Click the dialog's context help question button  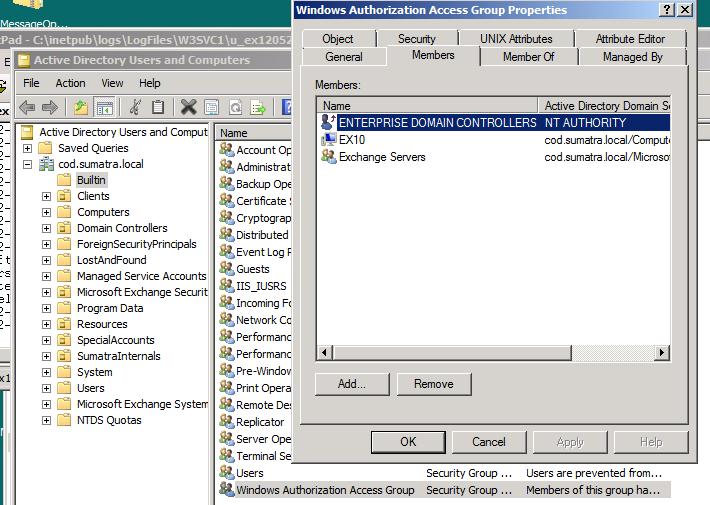(x=666, y=10)
